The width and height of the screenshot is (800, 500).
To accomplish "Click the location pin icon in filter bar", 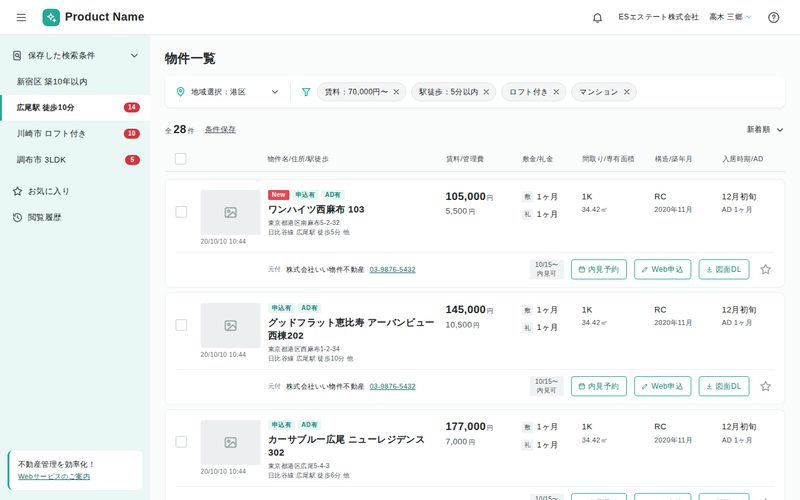I will pyautogui.click(x=180, y=92).
